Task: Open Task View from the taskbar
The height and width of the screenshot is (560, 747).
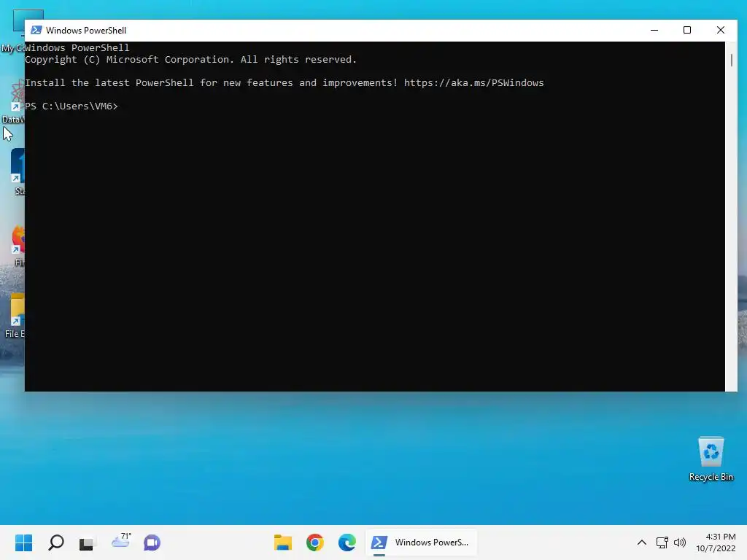Action: (x=86, y=542)
